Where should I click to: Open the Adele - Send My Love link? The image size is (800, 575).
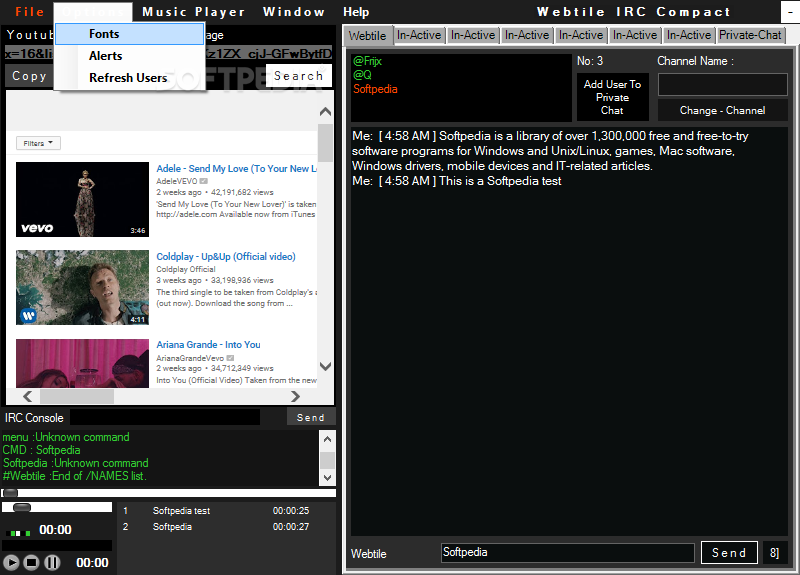(x=236, y=169)
